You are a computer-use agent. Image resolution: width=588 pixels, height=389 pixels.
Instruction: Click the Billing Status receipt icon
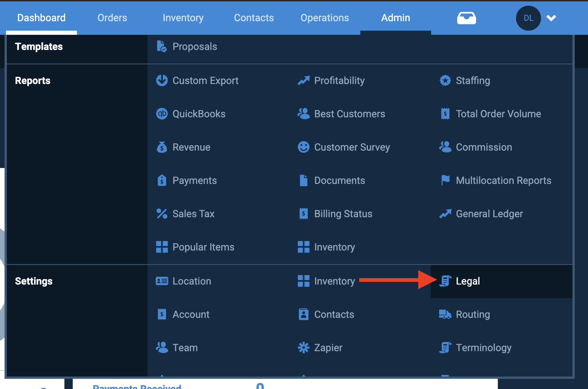[303, 213]
